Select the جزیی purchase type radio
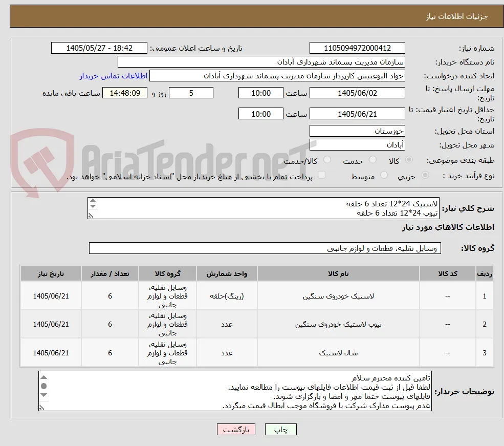504x446 pixels. point(425,175)
